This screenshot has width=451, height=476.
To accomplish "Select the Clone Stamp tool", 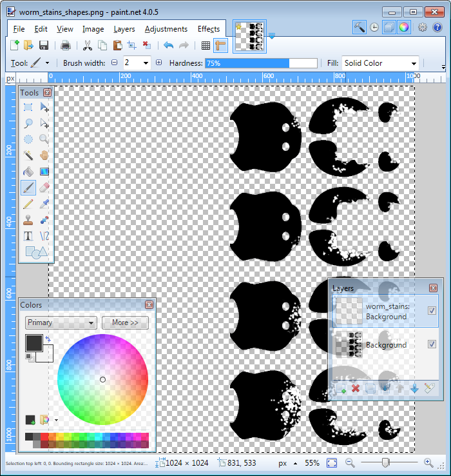I will [x=28, y=220].
